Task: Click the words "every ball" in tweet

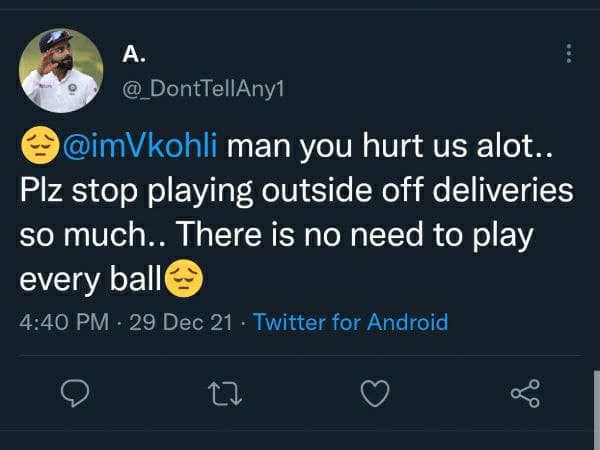Action: (90, 280)
